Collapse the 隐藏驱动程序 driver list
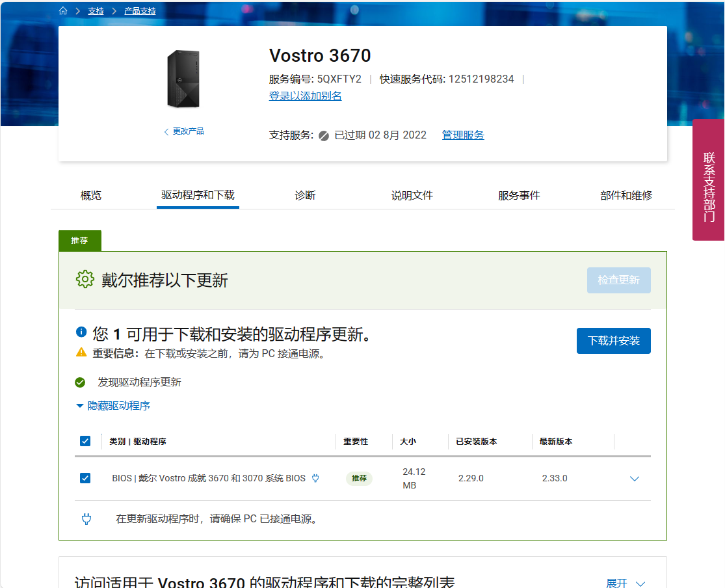The image size is (725, 588). tap(113, 406)
